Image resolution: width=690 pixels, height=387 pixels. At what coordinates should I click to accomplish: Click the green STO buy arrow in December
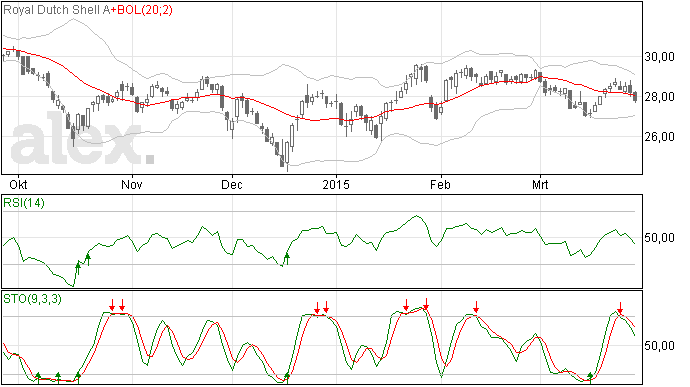(x=287, y=377)
